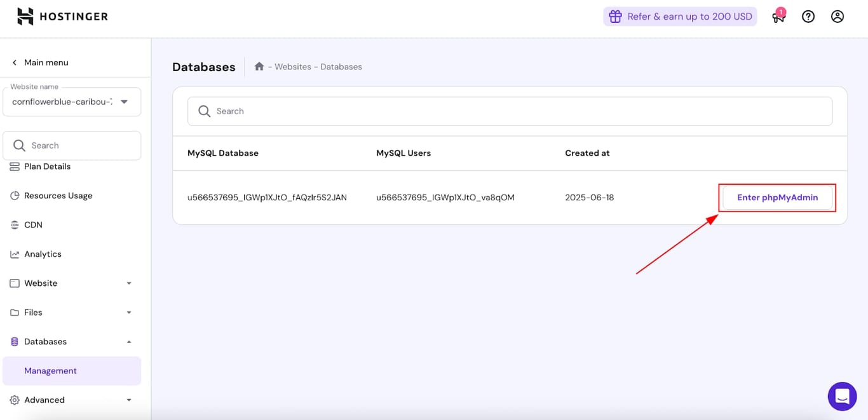The width and height of the screenshot is (868, 420).
Task: Click the MySQL Users column header
Action: pos(403,153)
